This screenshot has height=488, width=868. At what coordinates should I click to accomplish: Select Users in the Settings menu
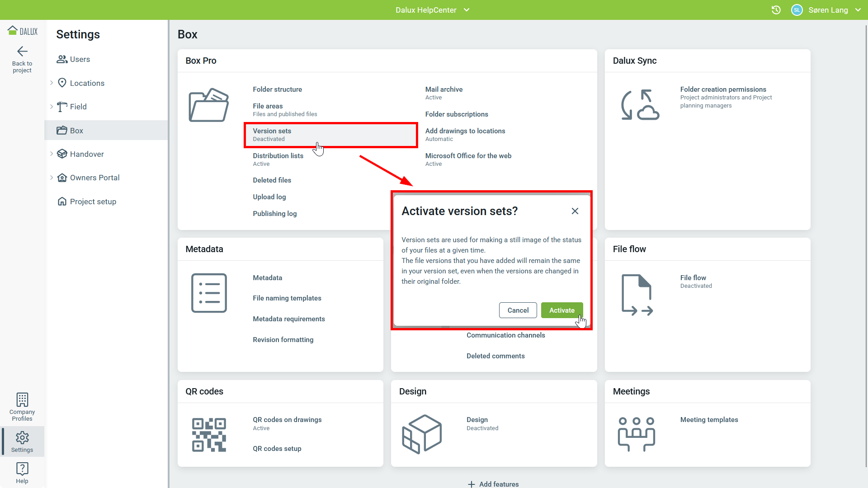[x=80, y=59]
